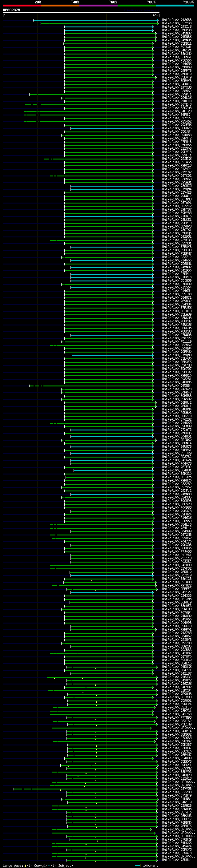Open the UniRef100_C1MNB4 entry

tap(177, 799)
